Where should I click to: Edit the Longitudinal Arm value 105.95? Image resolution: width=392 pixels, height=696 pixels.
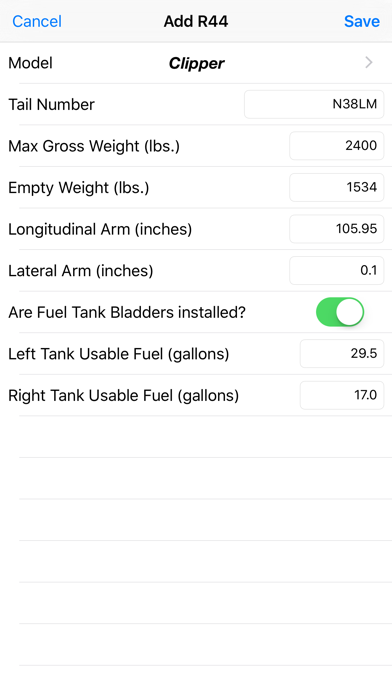coord(337,229)
